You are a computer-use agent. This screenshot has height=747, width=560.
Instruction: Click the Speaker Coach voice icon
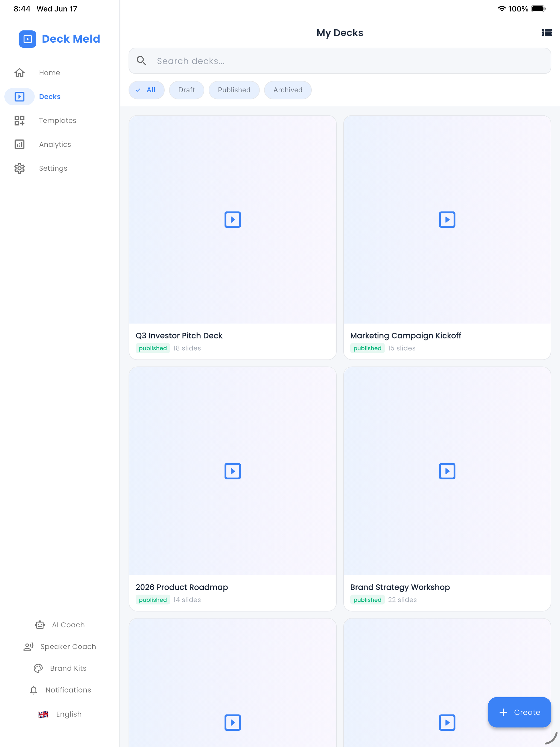pos(28,646)
